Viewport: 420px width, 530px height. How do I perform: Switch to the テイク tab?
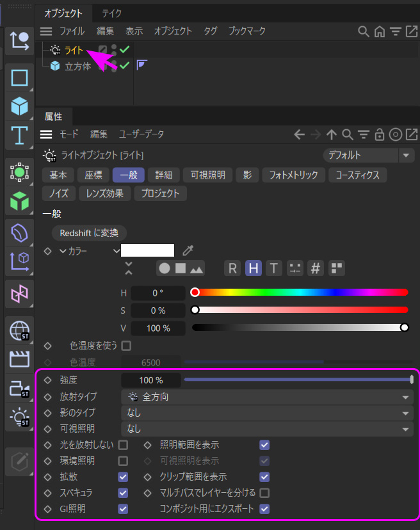click(x=112, y=13)
